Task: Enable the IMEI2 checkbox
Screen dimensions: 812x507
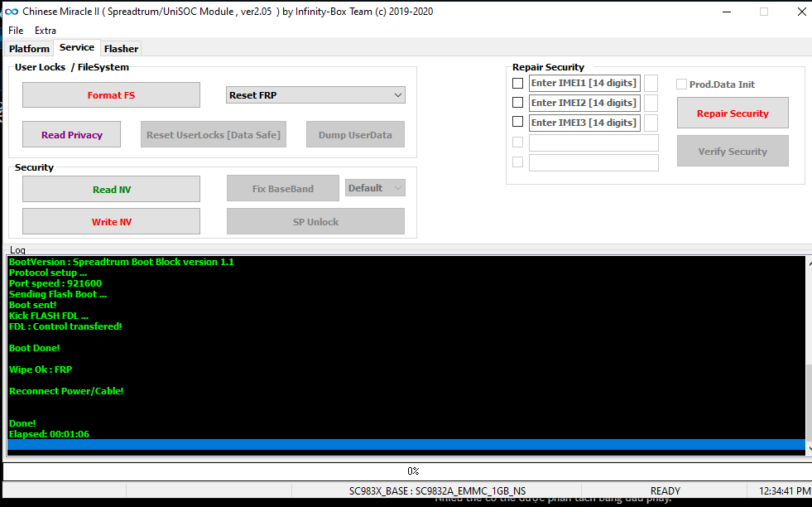Action: coord(517,103)
